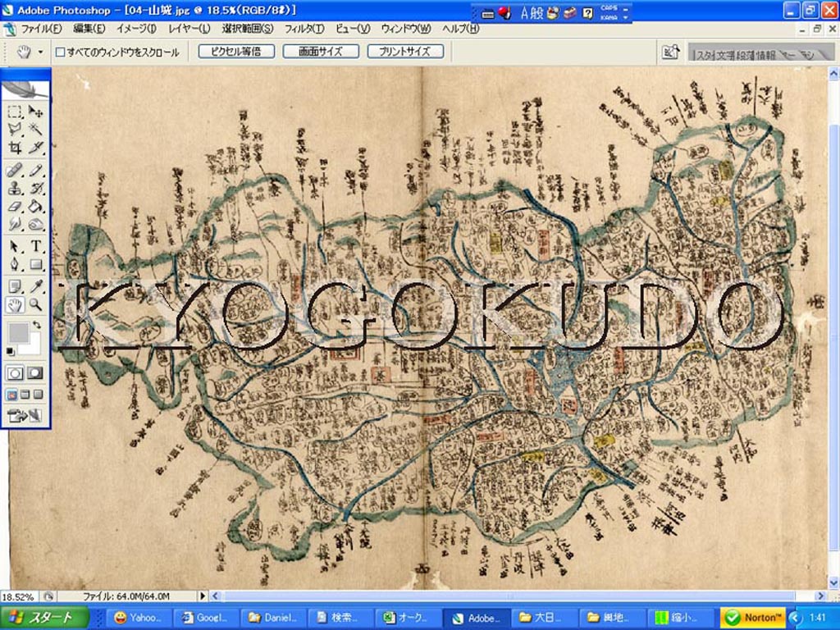
Task: Click background color swatch
Action: point(33,346)
